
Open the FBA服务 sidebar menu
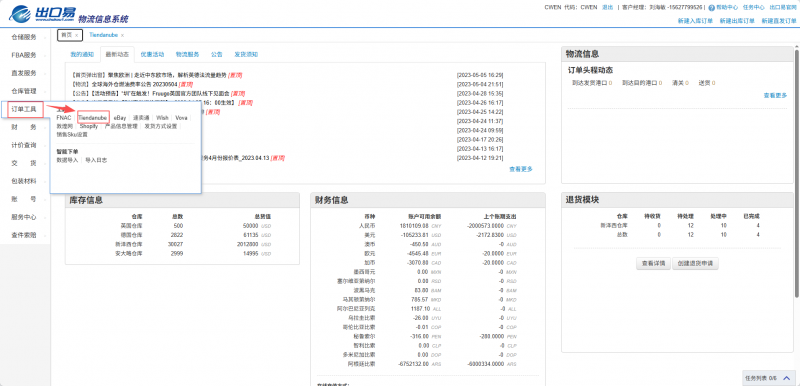25,55
